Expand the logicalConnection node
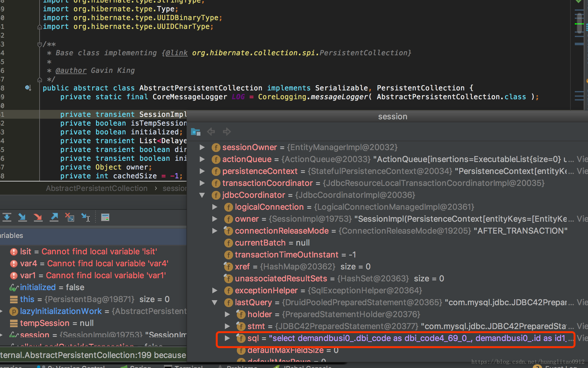This screenshot has height=368, width=588. tap(215, 207)
